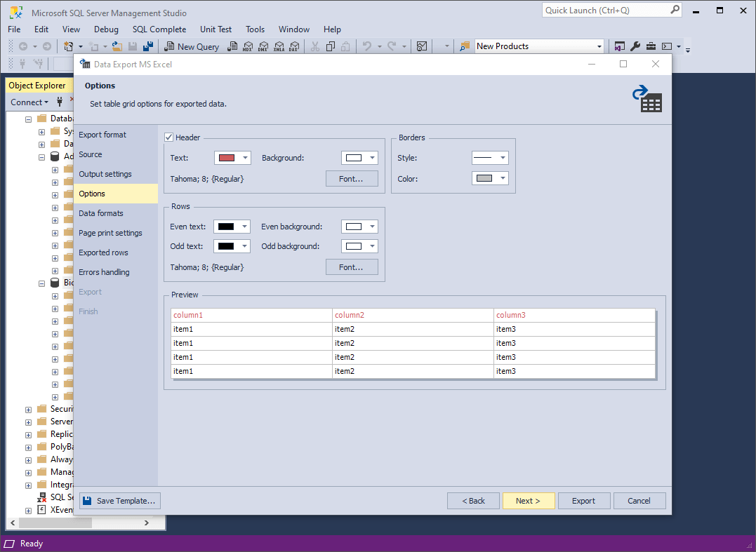
Task: Click the Next > button
Action: coord(529,501)
